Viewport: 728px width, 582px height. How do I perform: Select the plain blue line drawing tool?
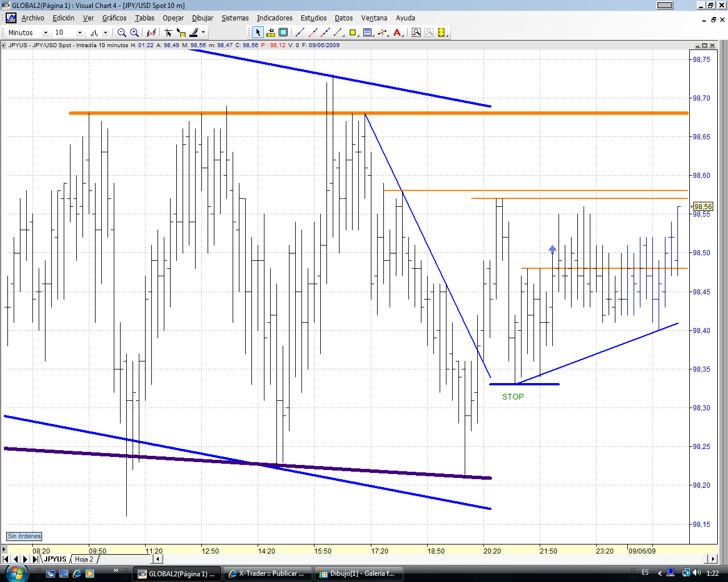coord(300,32)
